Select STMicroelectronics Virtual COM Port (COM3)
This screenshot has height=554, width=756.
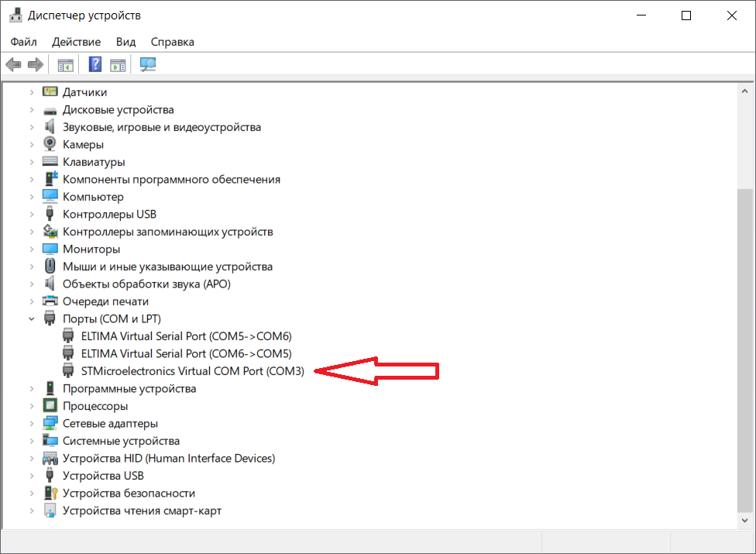click(192, 371)
